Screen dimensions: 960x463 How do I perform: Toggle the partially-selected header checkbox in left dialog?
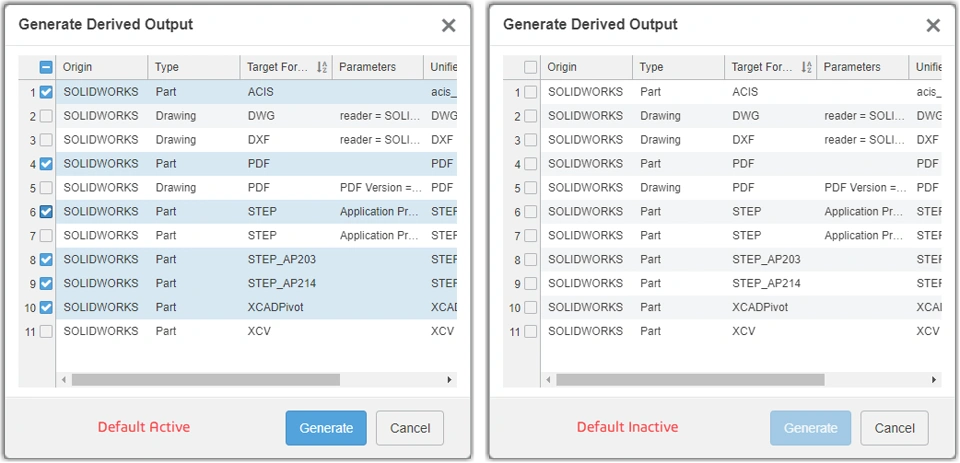point(46,67)
